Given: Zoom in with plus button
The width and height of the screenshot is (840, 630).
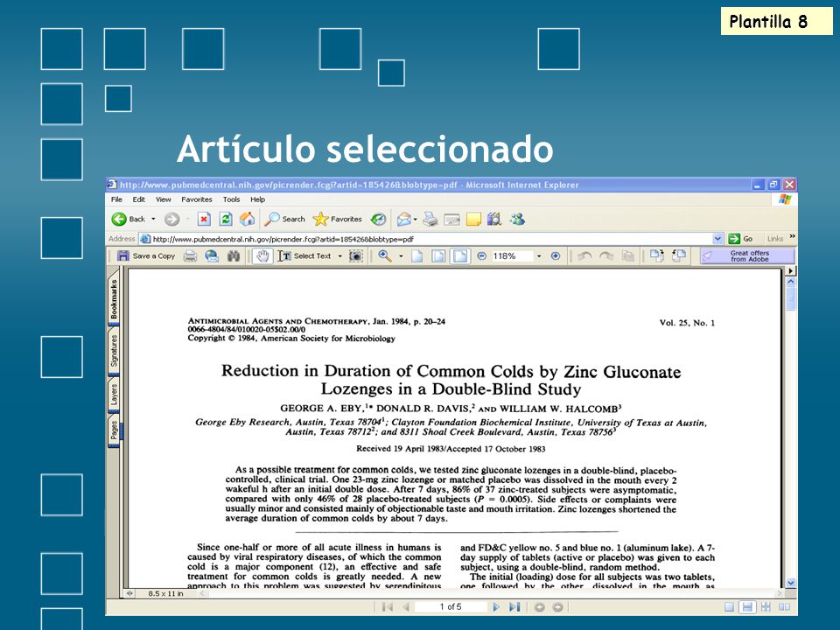Looking at the screenshot, I should tap(556, 256).
